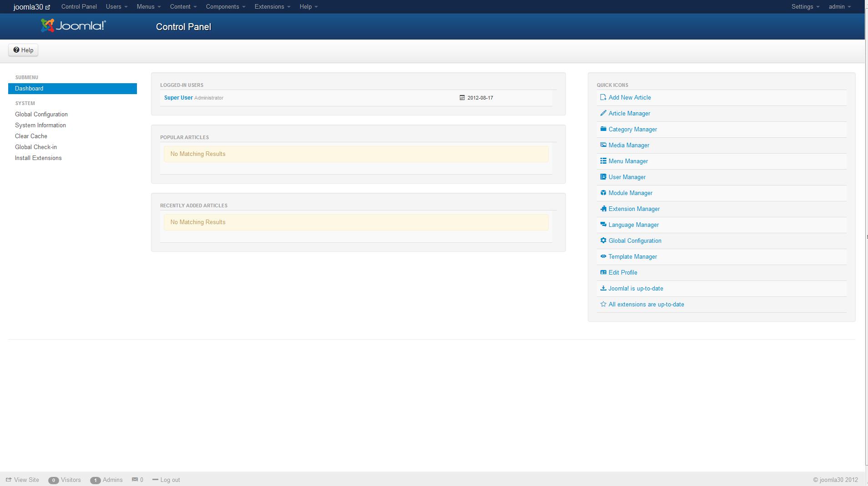Click the calendar icon next to 2012-08-17

(462, 98)
